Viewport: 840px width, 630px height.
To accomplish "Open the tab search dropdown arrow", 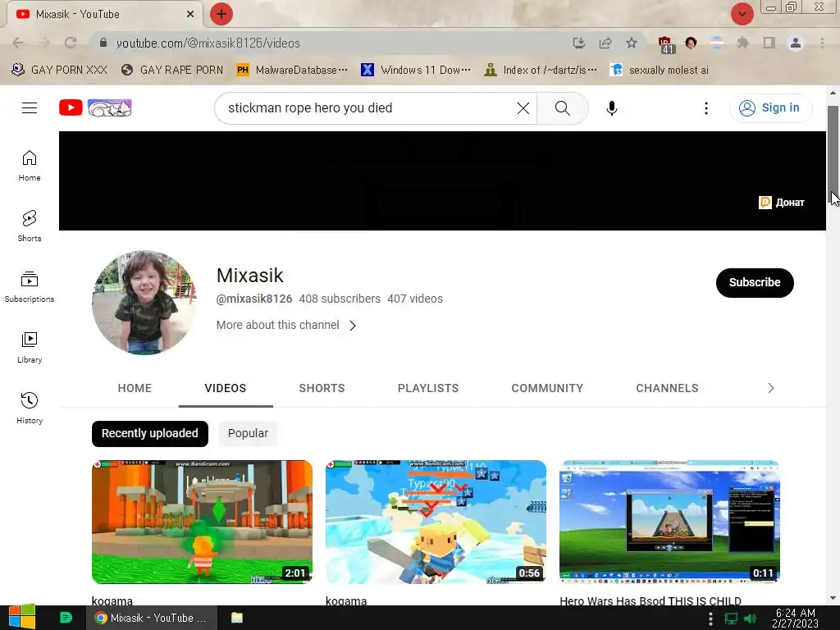I will [x=742, y=14].
